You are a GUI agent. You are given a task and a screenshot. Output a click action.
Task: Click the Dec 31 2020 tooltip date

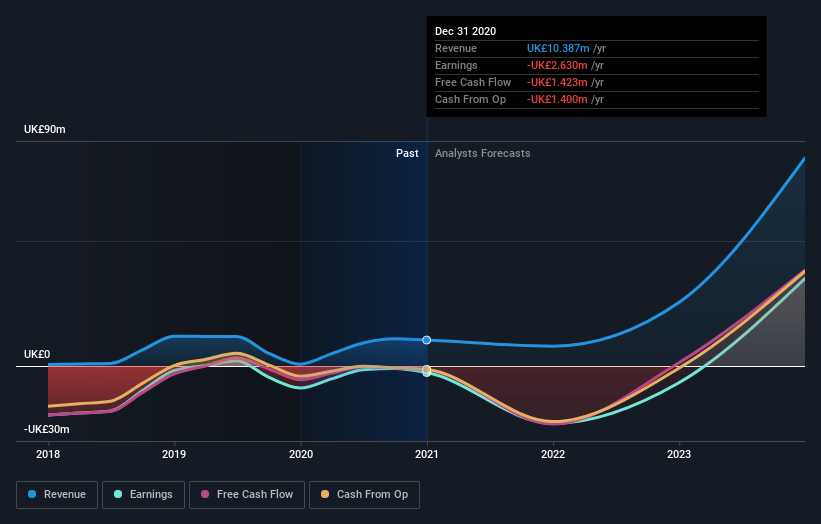click(x=465, y=31)
